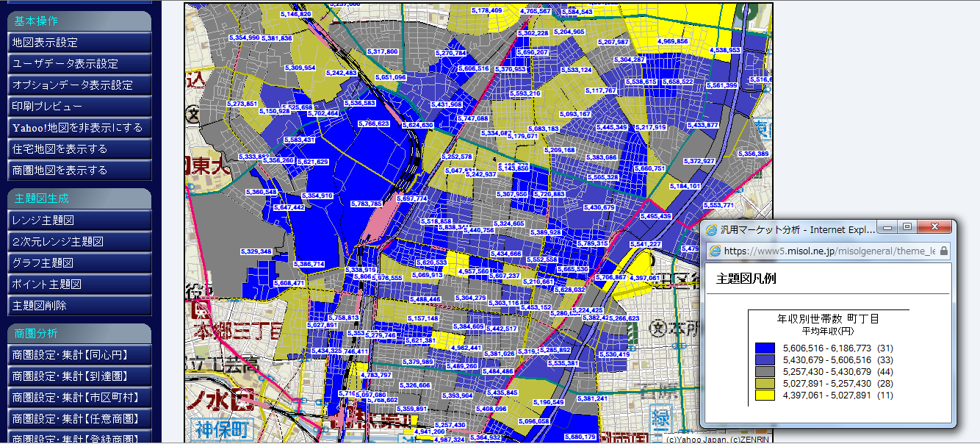980x444 pixels.
Task: Minimize the 汎用マーケット分析 popup window
Action: click(889, 227)
